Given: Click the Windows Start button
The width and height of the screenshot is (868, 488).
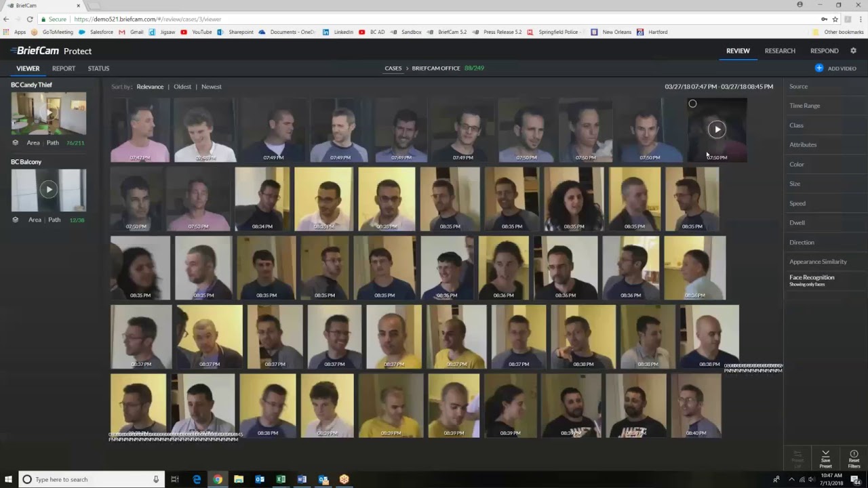Looking at the screenshot, I should (x=8, y=479).
